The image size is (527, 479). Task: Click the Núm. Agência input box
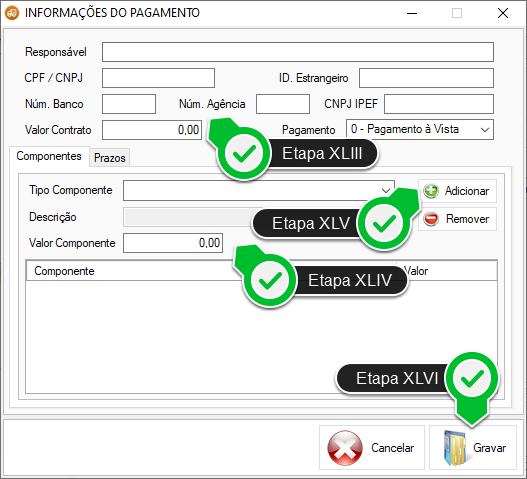[x=283, y=104]
